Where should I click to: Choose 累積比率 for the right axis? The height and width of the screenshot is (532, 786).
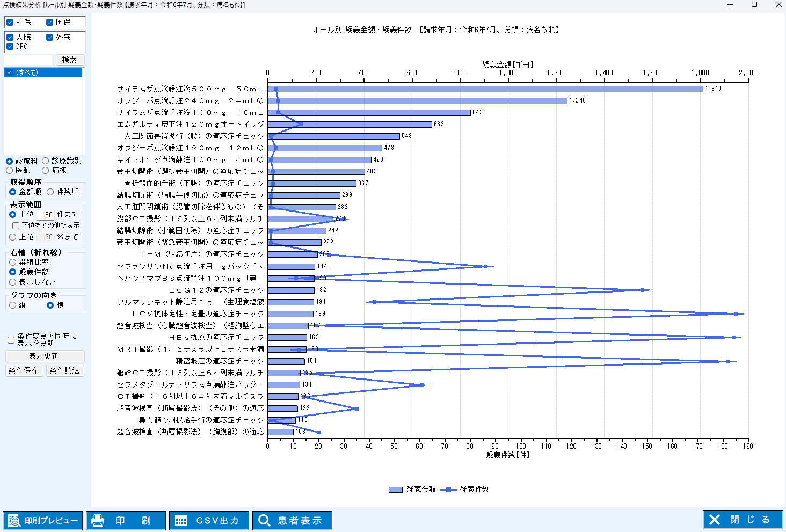tap(13, 262)
